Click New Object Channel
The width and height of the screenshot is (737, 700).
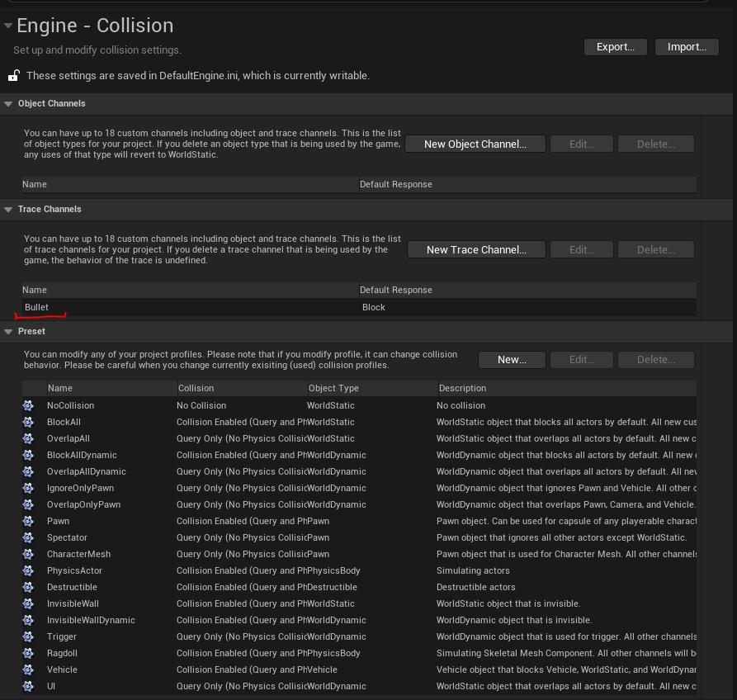(x=475, y=144)
